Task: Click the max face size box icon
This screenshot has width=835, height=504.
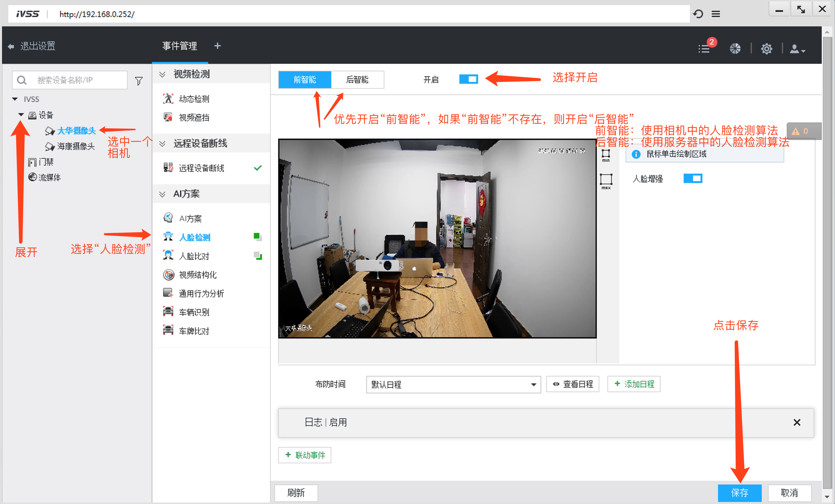Action: coord(606,180)
